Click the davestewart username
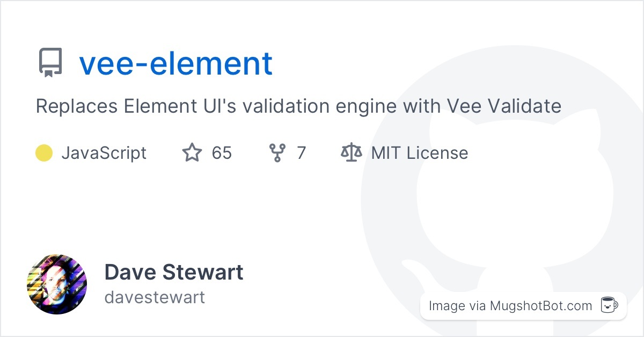This screenshot has height=337, width=644. [x=155, y=297]
